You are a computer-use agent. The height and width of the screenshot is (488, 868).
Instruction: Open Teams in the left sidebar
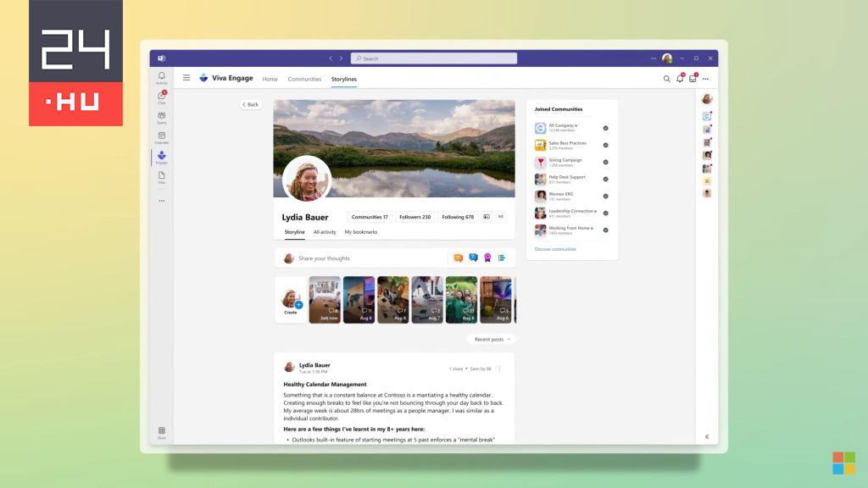[162, 118]
